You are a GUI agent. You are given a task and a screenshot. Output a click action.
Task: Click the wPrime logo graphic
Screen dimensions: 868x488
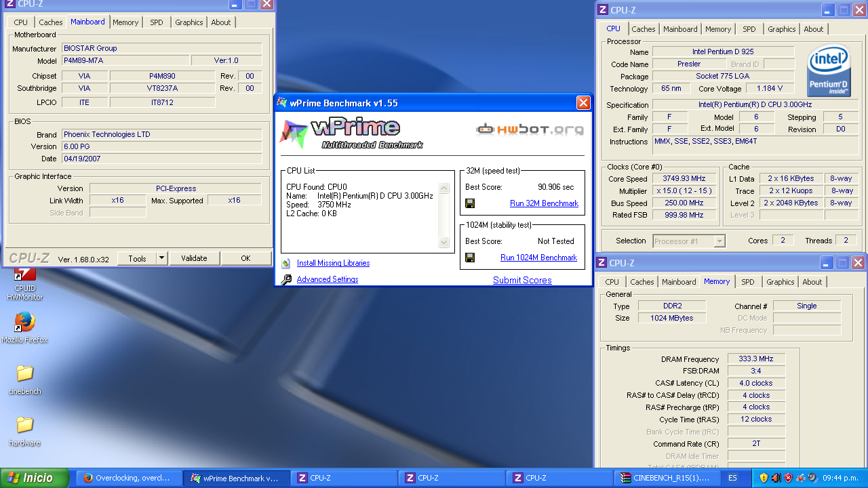351,134
